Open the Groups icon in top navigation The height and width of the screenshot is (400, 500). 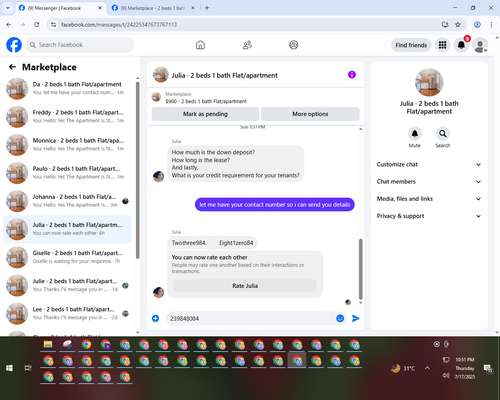[x=294, y=45]
